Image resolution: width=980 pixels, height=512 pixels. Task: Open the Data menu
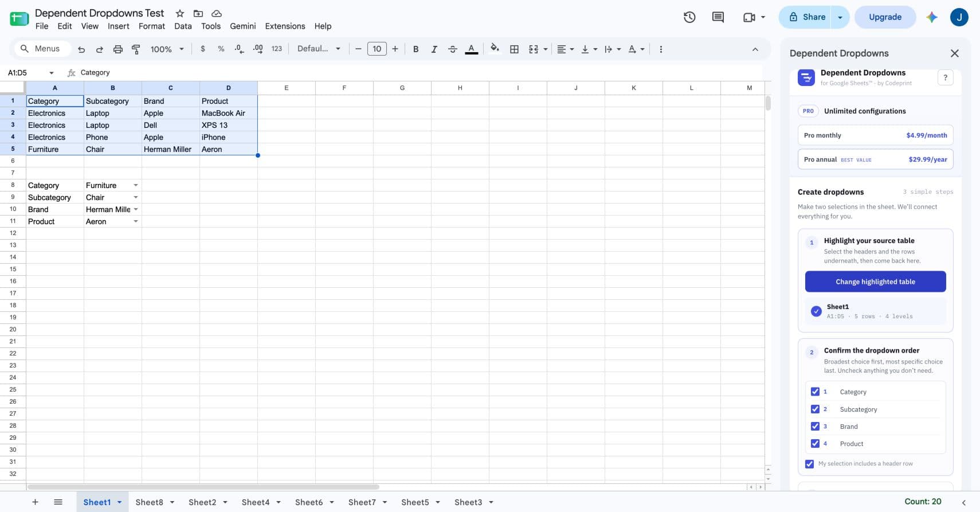pyautogui.click(x=183, y=26)
